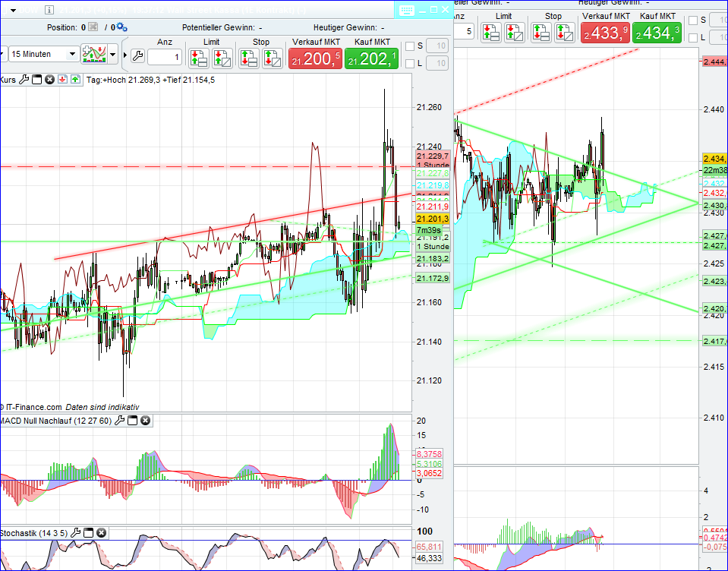Remove Kurs panel with X icon
Viewport: 728px width, 571px height.
click(49, 80)
